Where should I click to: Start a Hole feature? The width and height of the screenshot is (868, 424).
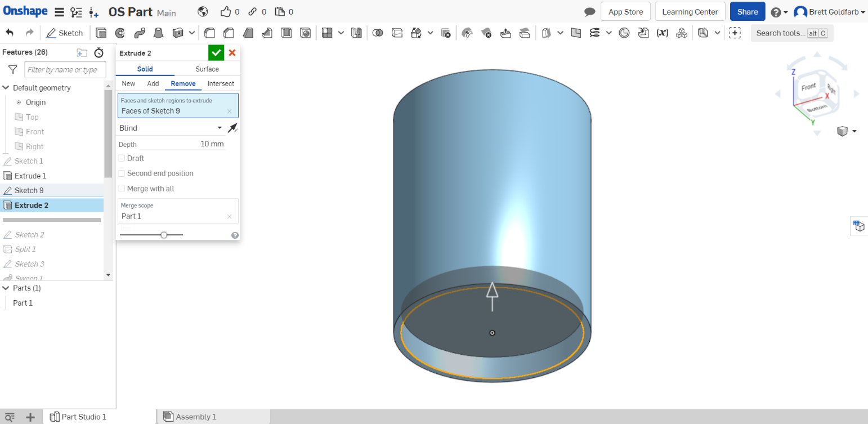click(x=304, y=33)
